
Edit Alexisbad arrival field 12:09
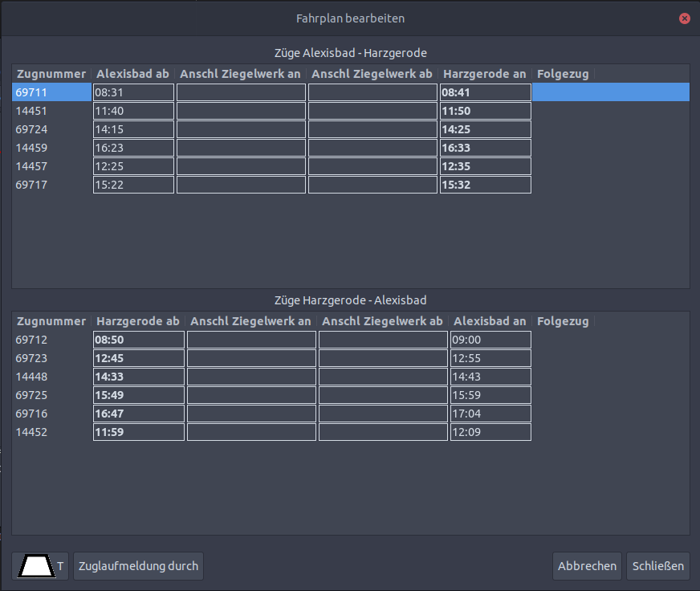(x=490, y=432)
